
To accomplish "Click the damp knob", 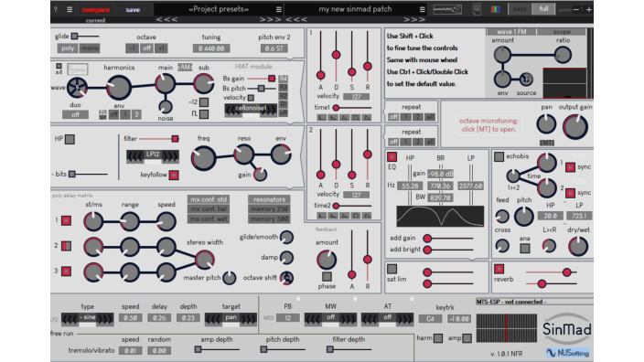I will (x=286, y=258).
